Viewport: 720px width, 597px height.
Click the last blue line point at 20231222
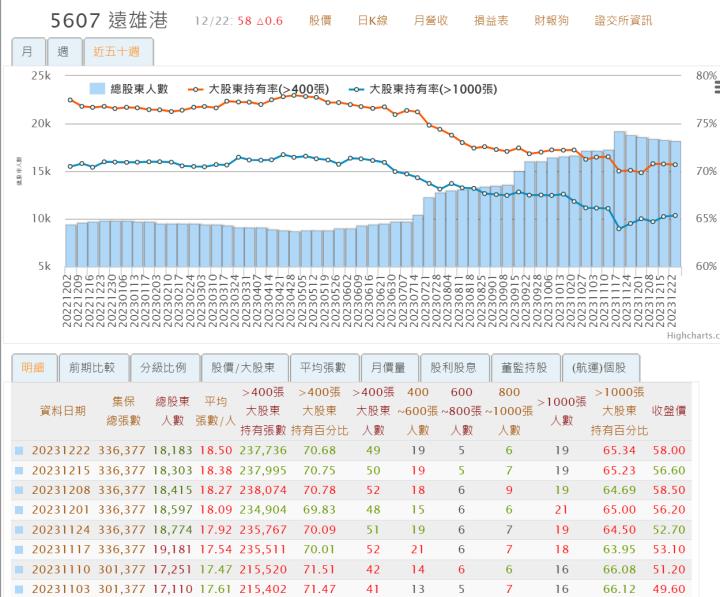pyautogui.click(x=675, y=215)
